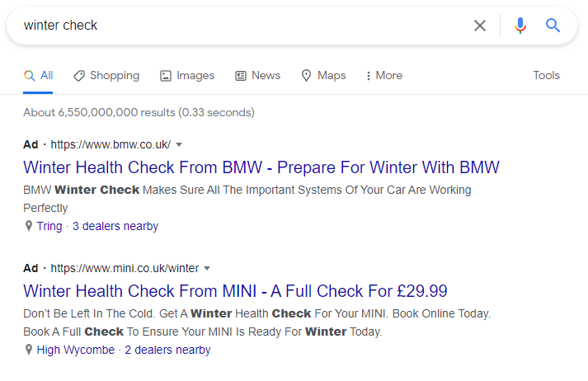Open the Shopping results tab
The height and width of the screenshot is (381, 588).
pyautogui.click(x=106, y=75)
